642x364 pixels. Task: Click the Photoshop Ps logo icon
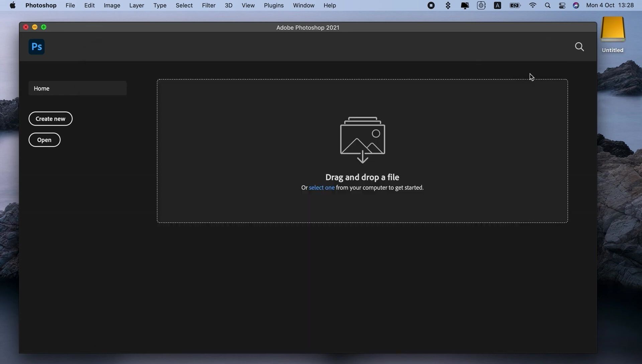click(x=36, y=47)
